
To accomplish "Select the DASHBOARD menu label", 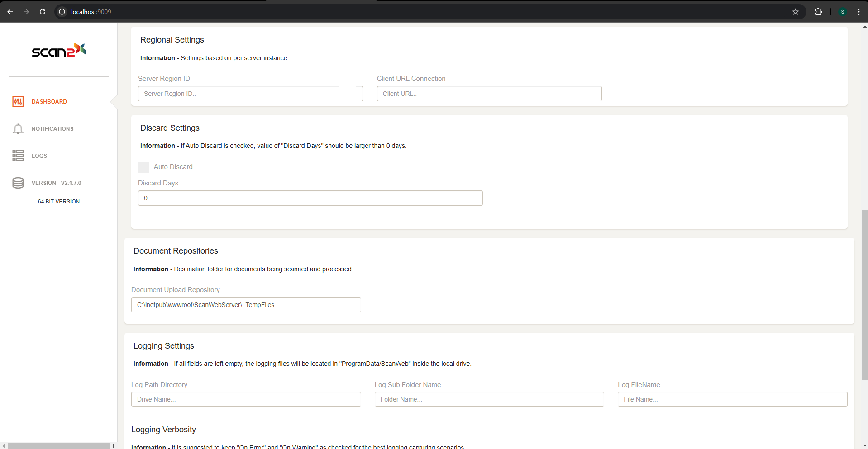I will click(x=49, y=102).
